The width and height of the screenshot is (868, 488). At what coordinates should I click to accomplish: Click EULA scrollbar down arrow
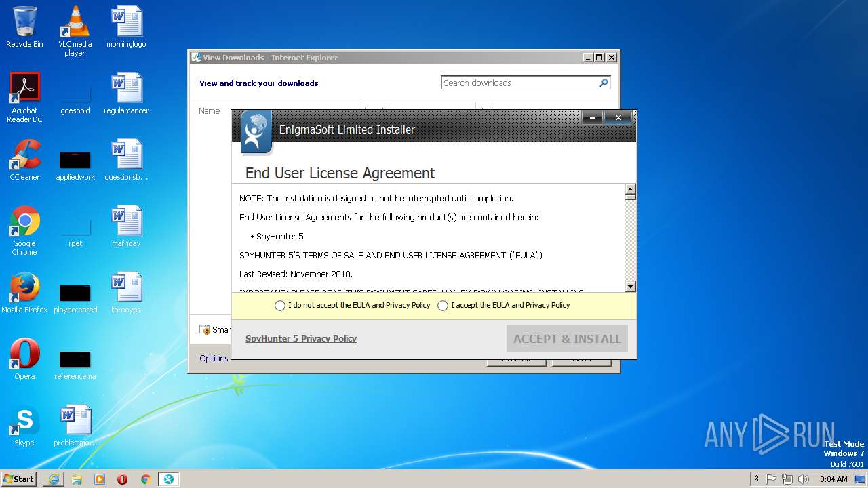tap(630, 287)
